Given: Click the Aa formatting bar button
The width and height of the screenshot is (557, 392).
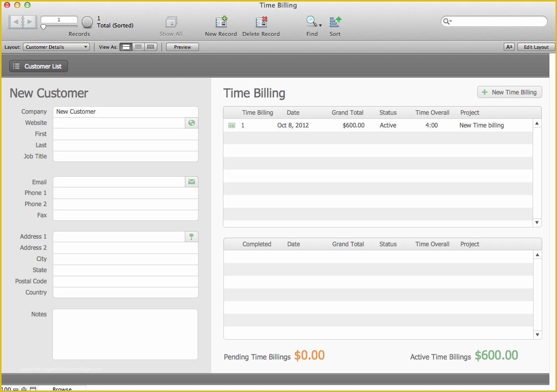Looking at the screenshot, I should coord(509,47).
